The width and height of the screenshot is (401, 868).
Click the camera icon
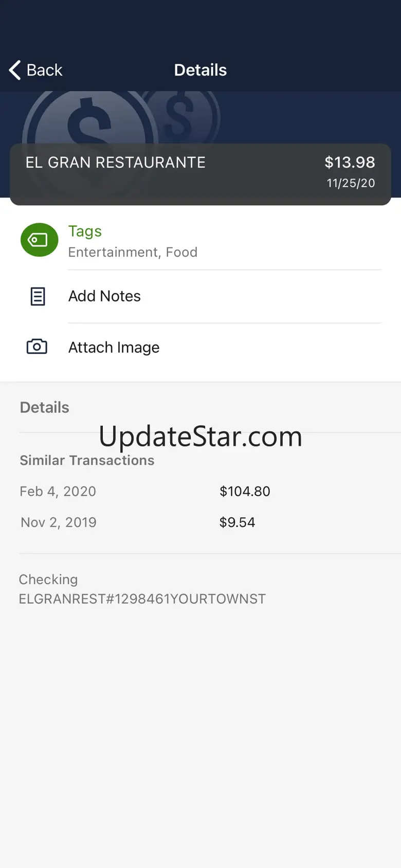tap(37, 347)
